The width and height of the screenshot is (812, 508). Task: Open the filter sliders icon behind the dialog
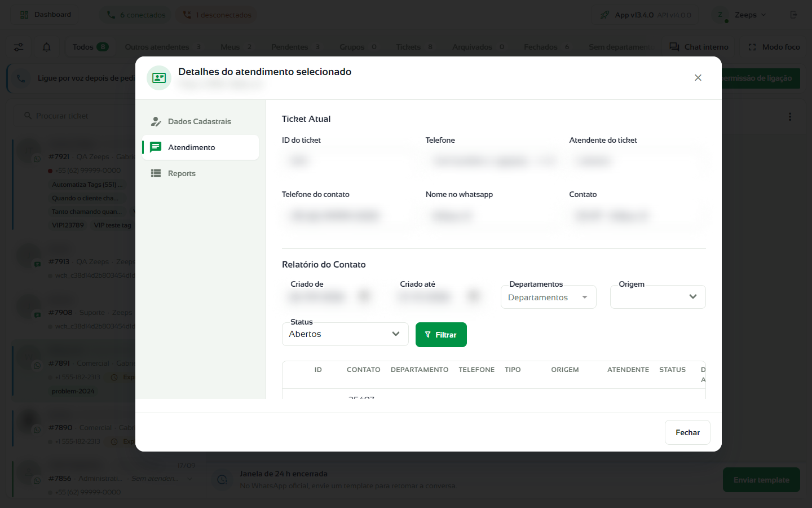19,47
